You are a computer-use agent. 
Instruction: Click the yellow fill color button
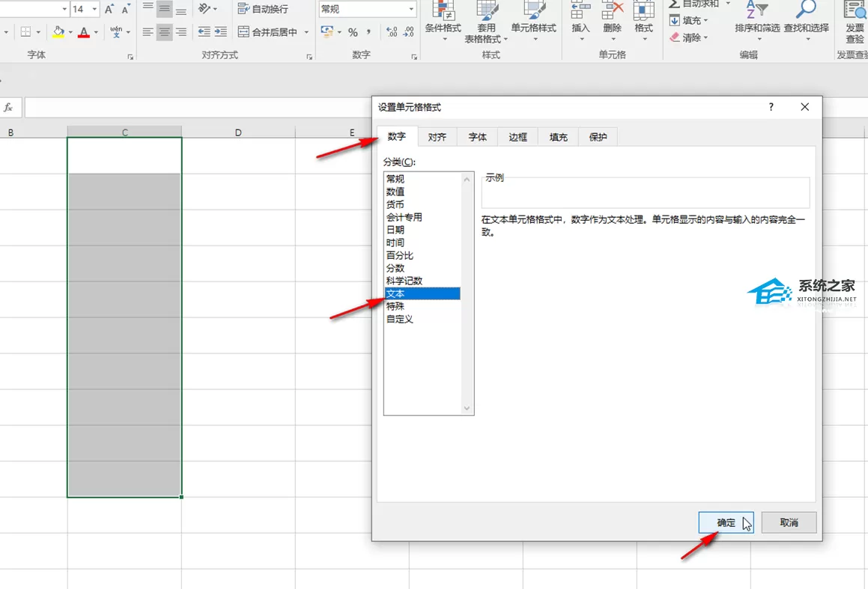coord(58,32)
